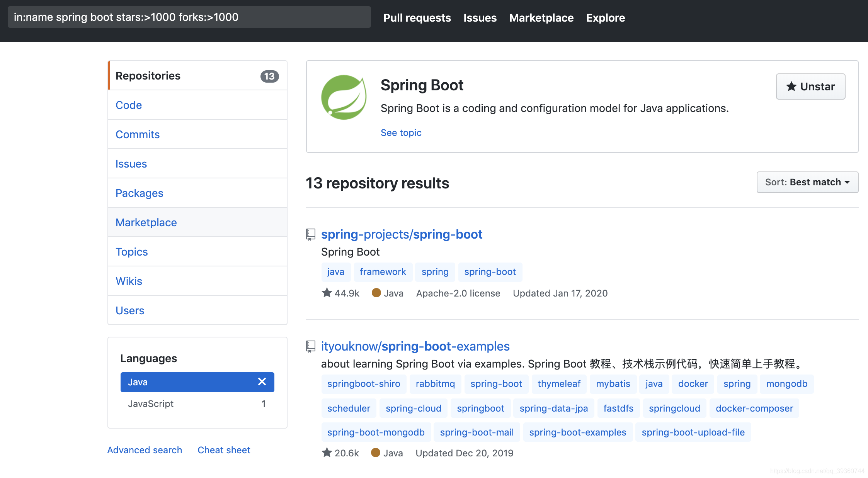Click the See topic expander link

point(401,132)
